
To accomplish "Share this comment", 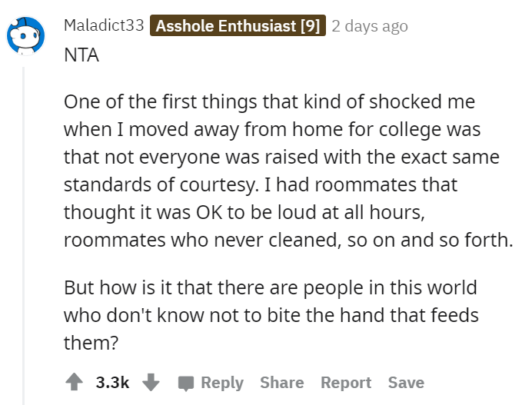I will point(282,382).
